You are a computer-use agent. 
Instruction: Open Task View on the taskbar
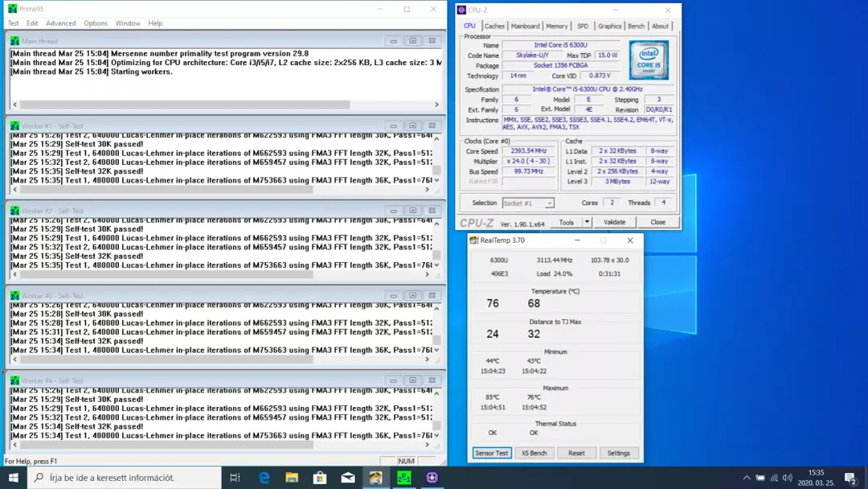[x=235, y=478]
